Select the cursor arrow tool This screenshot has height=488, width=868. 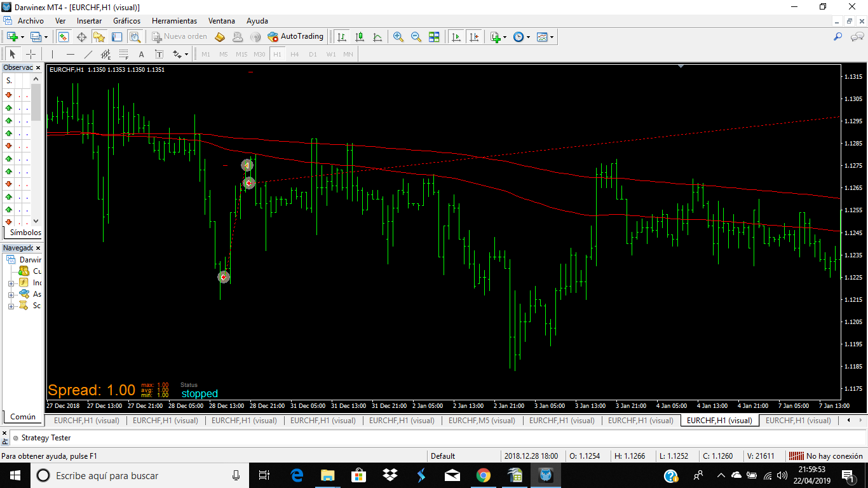tap(13, 54)
